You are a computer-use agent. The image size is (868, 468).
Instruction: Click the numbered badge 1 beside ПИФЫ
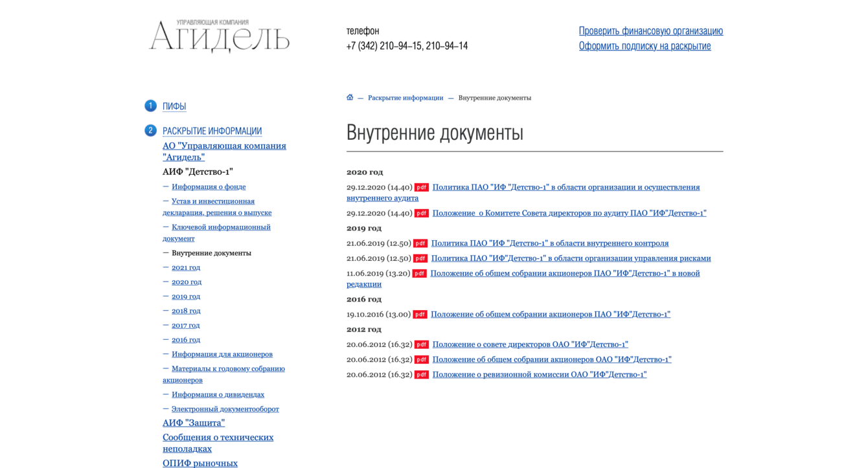(x=150, y=106)
